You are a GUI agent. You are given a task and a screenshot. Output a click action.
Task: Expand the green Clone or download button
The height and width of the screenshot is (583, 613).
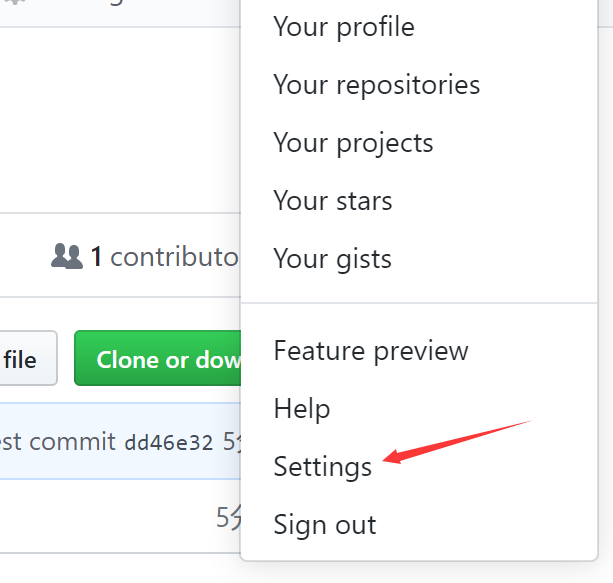(158, 358)
